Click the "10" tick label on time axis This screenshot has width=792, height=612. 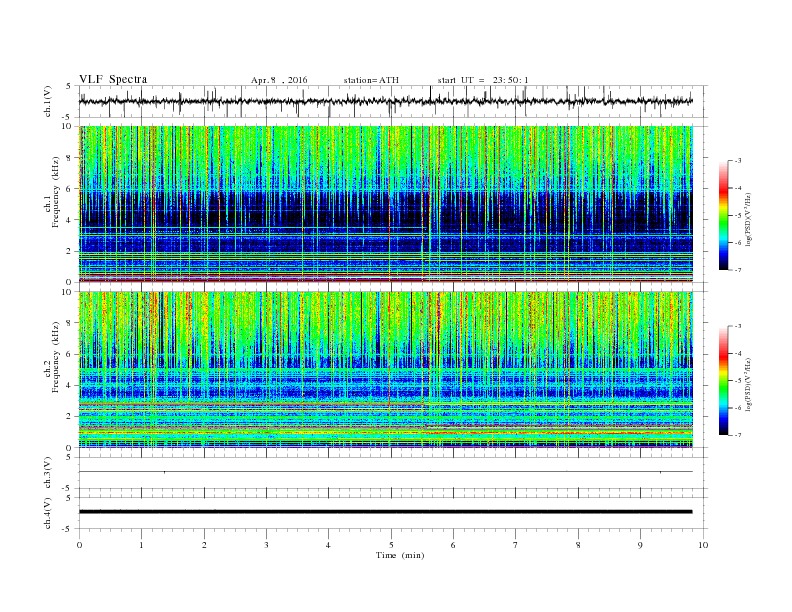[x=703, y=545]
